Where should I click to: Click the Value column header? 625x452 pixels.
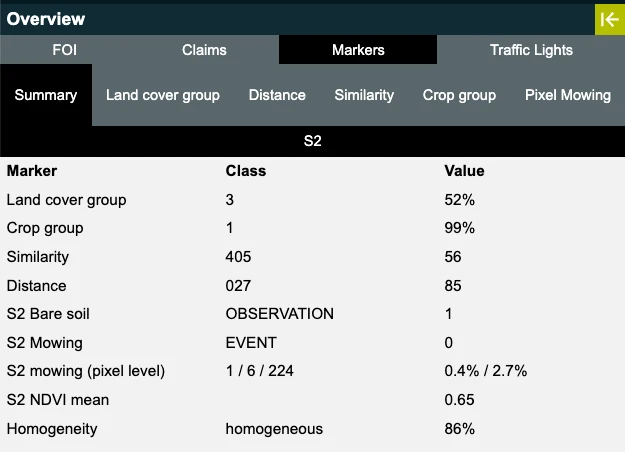coord(464,171)
